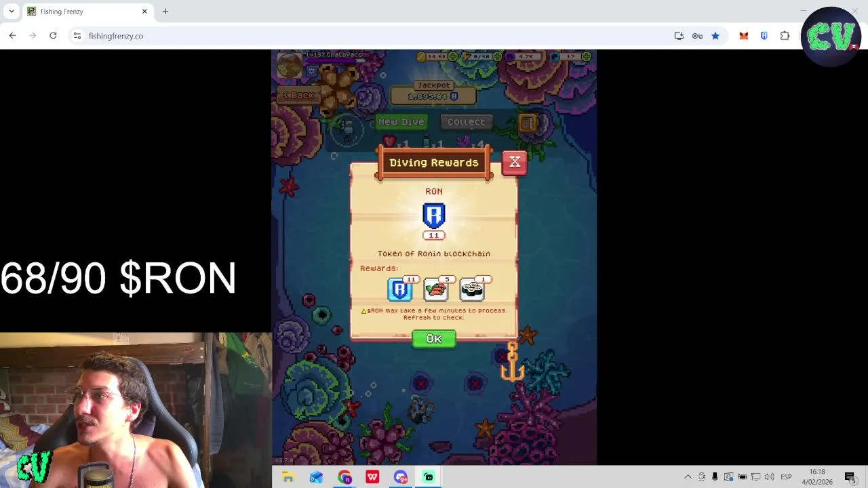Select the salmon sushi reward icon
The height and width of the screenshot is (488, 868).
[436, 289]
